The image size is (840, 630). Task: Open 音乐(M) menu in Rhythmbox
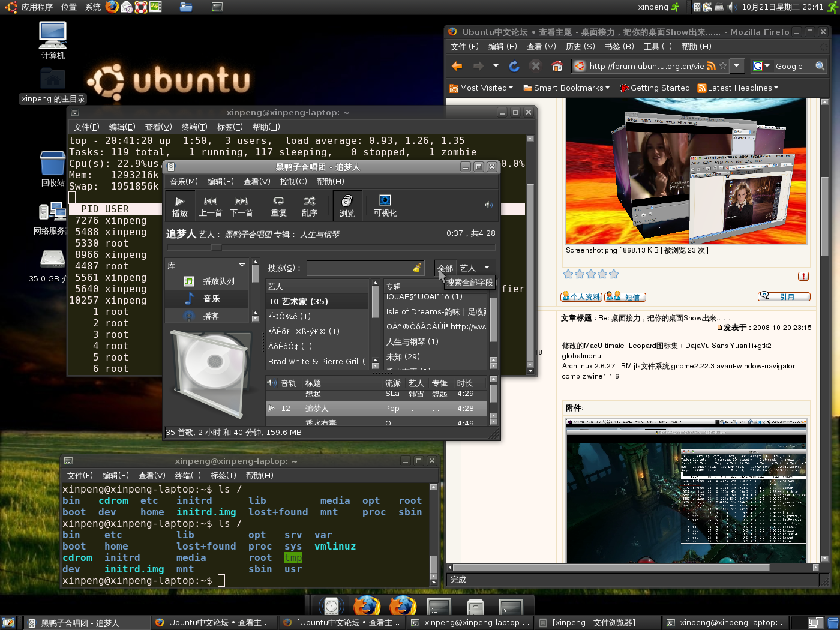(x=184, y=182)
